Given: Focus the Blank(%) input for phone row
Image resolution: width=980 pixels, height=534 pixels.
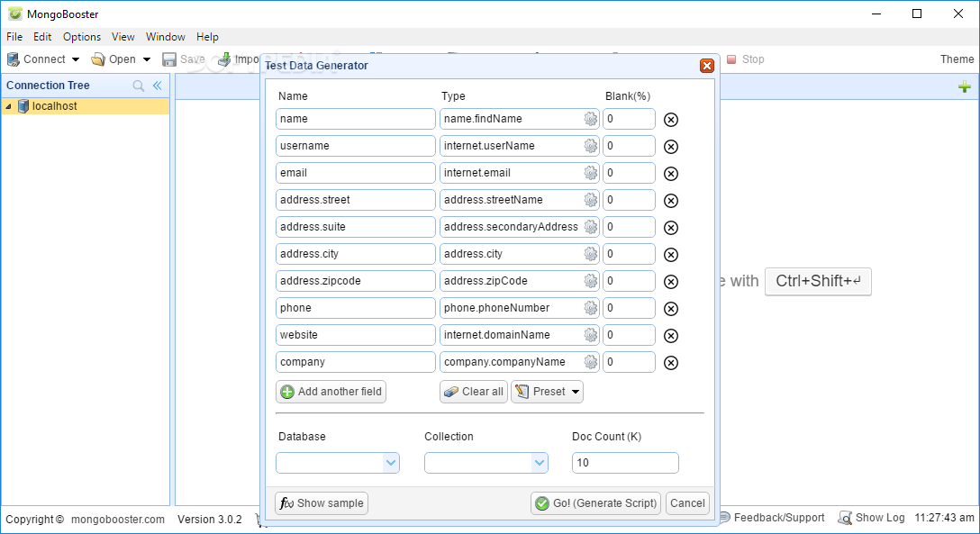Looking at the screenshot, I should tap(629, 308).
